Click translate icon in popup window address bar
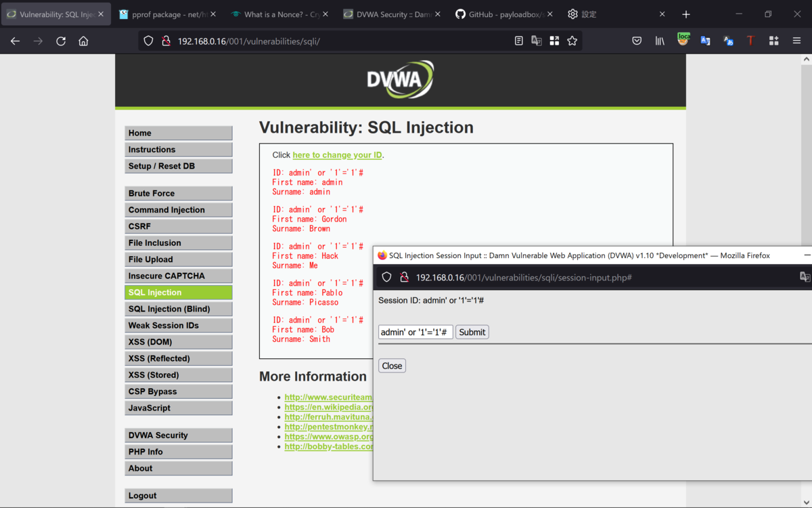Viewport: 812px width, 508px height. 805,277
